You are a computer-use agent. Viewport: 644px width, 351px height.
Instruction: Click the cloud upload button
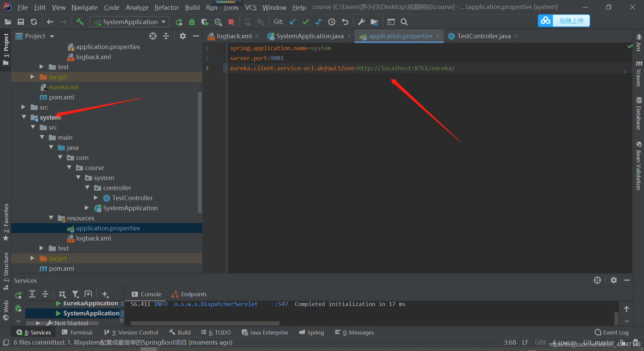564,21
